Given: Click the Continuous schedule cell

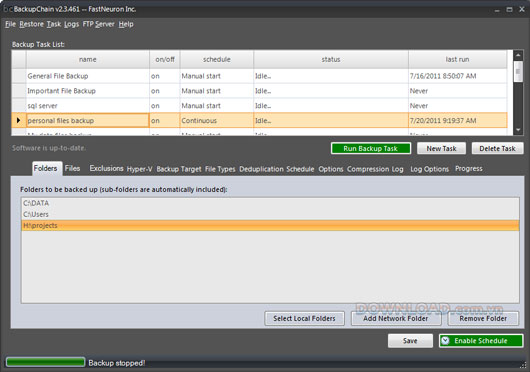Looking at the screenshot, I should coord(217,121).
